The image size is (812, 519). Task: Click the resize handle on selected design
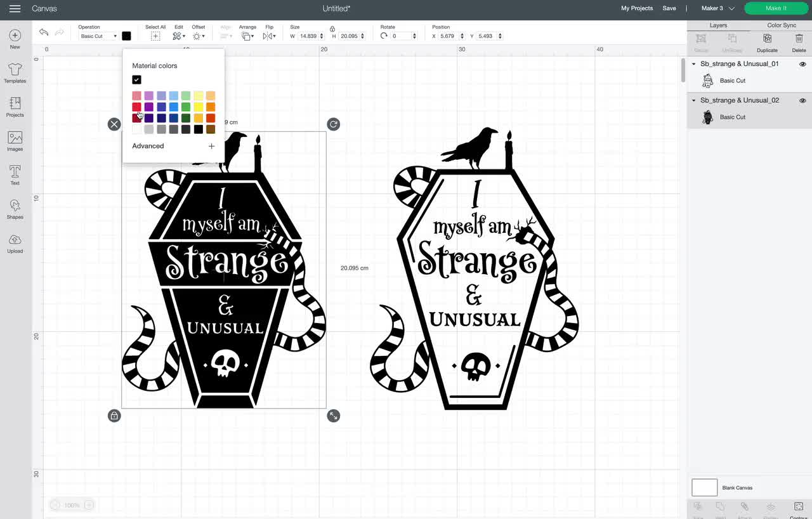333,416
